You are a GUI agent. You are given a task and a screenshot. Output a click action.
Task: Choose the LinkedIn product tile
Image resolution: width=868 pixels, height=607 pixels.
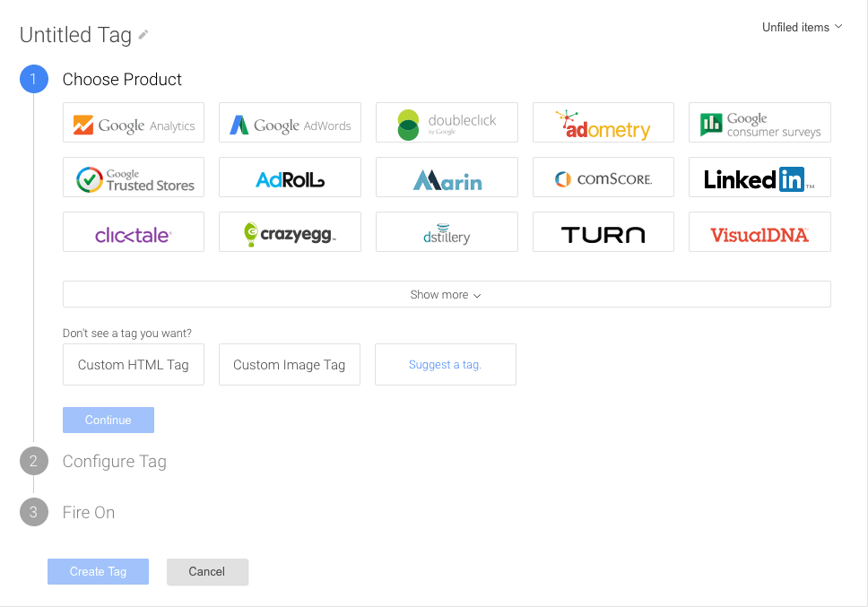tap(759, 177)
